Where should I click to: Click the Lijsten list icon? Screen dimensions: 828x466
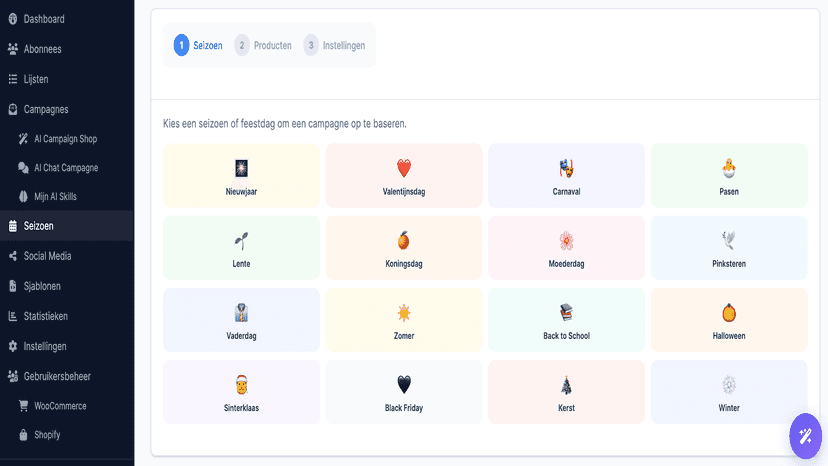click(x=13, y=79)
